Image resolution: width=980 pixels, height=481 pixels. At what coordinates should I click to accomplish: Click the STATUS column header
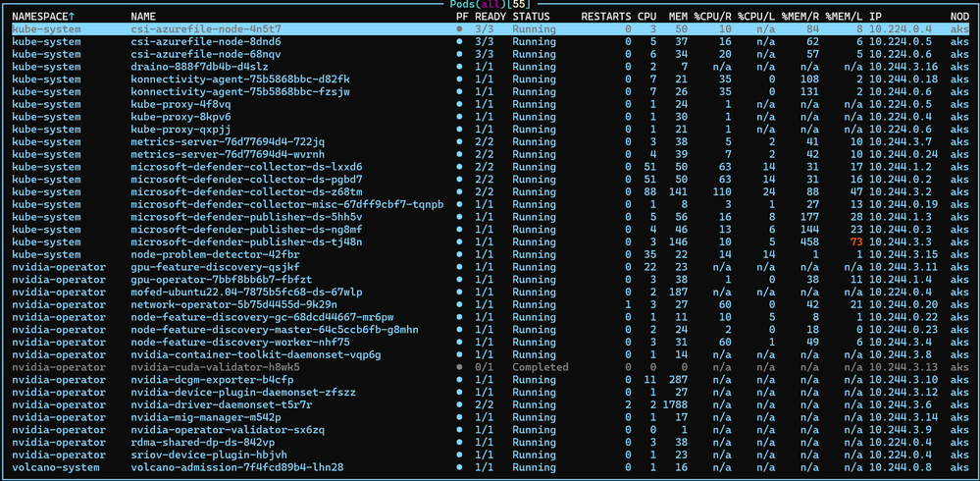tap(532, 17)
